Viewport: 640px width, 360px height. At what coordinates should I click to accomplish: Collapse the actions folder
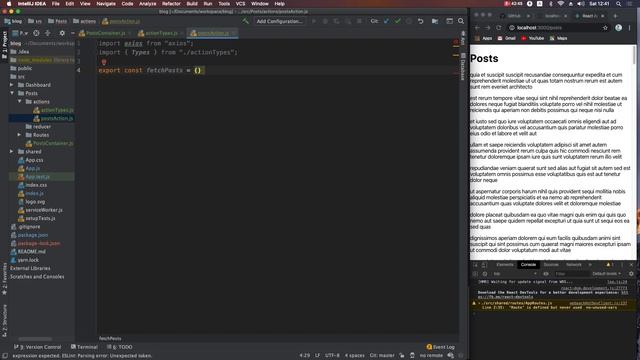(x=19, y=101)
